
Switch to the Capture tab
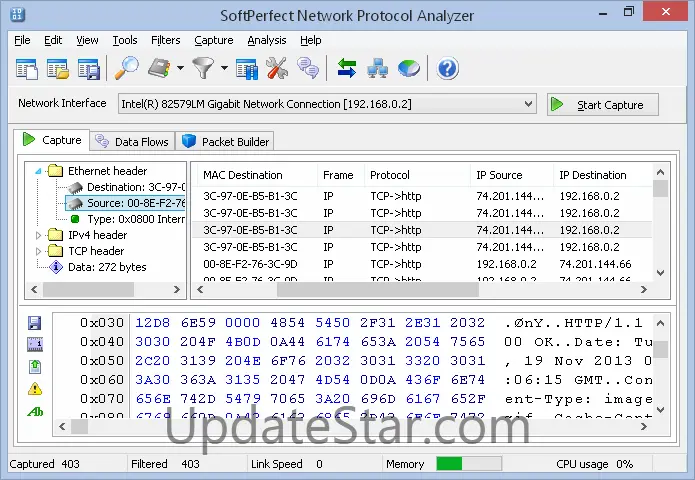point(52,140)
